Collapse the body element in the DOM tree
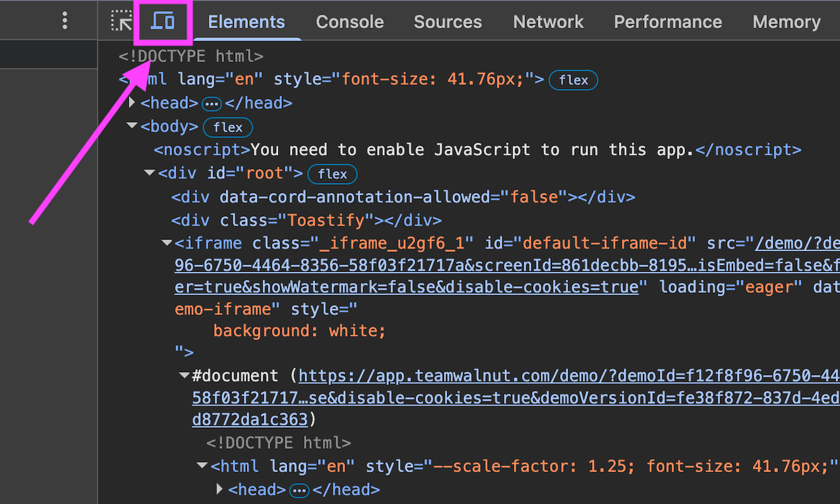The height and width of the screenshot is (504, 840). click(131, 125)
